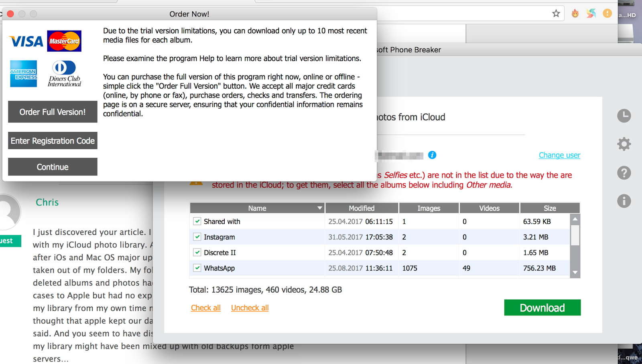Sort albums by Images column
Screen dimensions: 642x364
pyautogui.click(x=429, y=208)
